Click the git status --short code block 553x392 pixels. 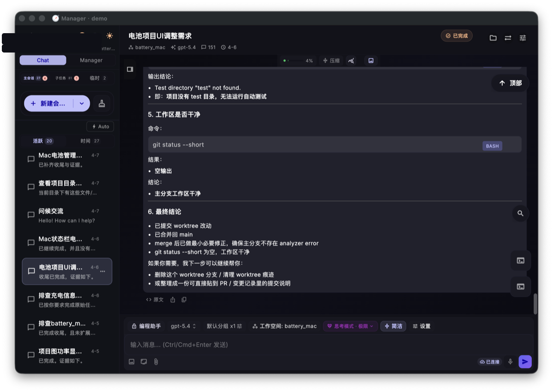335,145
